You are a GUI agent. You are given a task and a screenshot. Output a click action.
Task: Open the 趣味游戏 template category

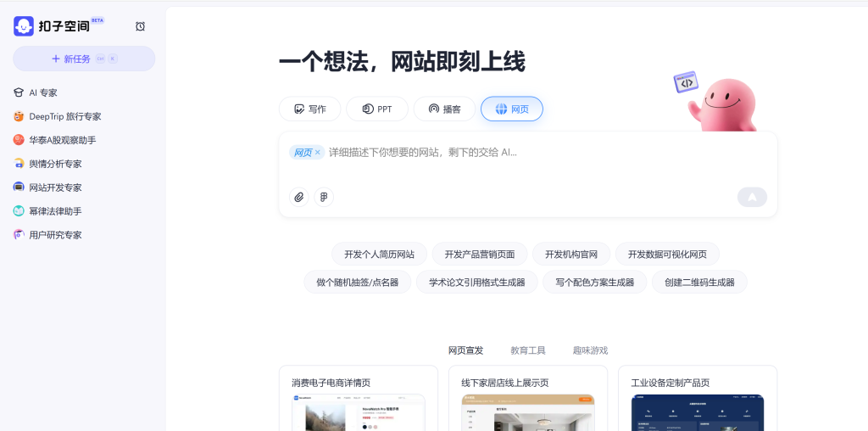(590, 350)
